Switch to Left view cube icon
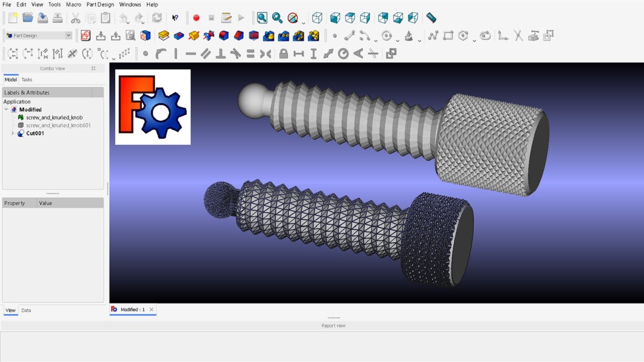 pyautogui.click(x=413, y=18)
